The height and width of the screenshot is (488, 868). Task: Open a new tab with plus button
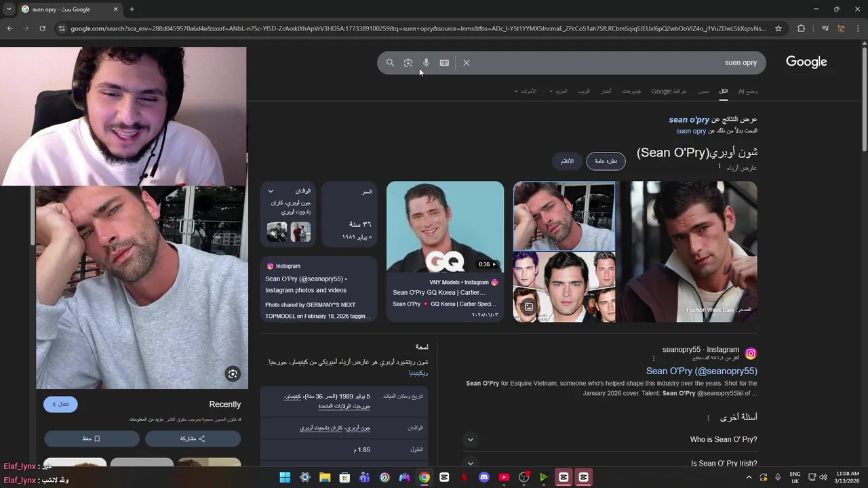(132, 9)
